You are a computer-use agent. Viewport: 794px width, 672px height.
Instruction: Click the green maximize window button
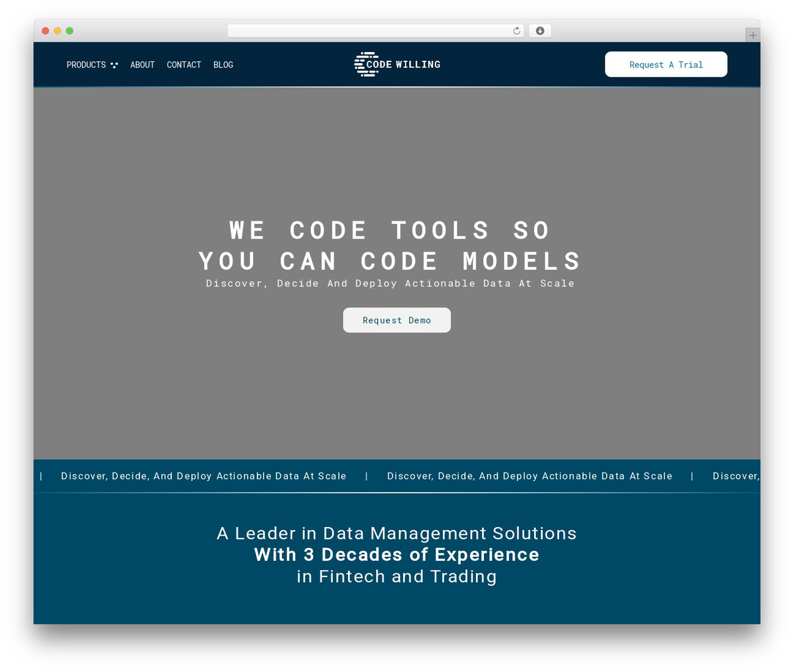coord(69,31)
